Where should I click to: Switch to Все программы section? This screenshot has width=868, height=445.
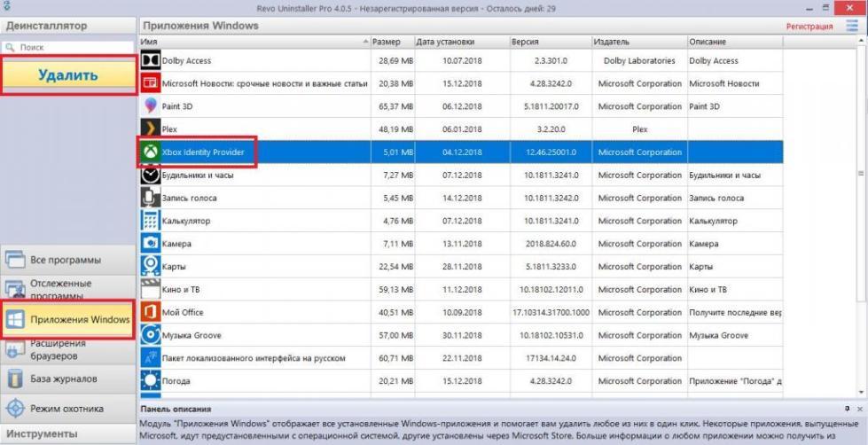click(67, 260)
